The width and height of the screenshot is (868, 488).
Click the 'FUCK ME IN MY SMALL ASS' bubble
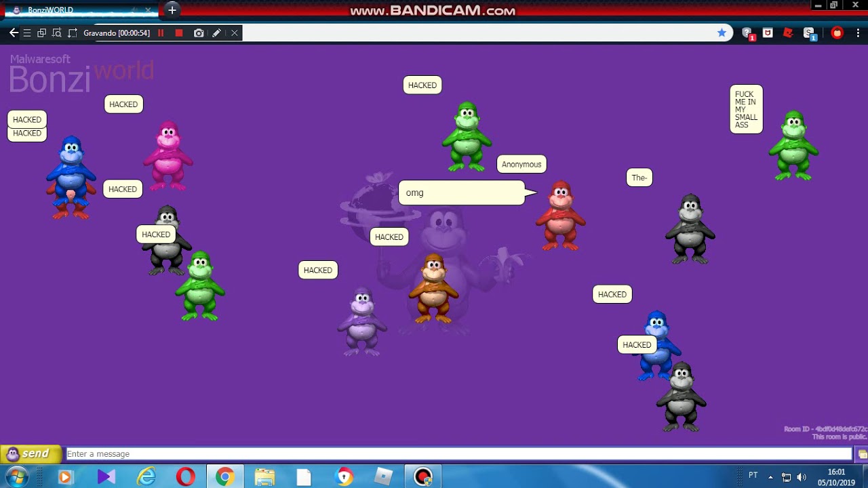[746, 109]
